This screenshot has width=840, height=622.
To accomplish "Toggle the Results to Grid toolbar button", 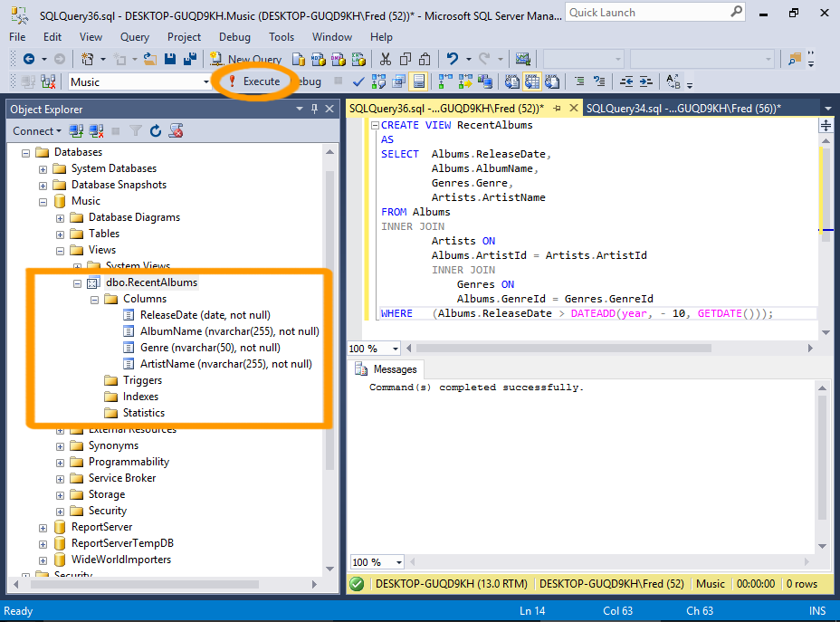I will (x=531, y=81).
